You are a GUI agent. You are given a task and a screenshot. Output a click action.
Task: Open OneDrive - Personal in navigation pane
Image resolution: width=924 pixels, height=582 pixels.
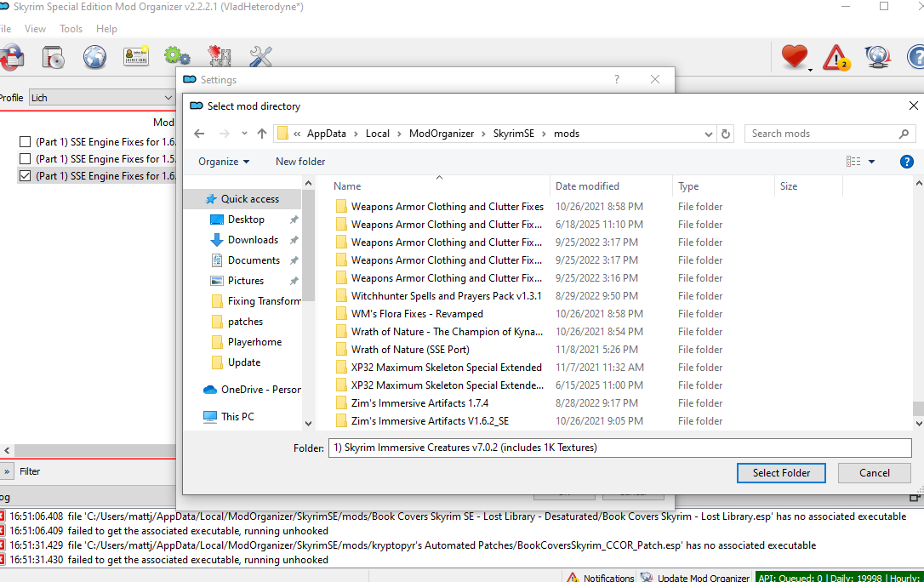coord(252,390)
